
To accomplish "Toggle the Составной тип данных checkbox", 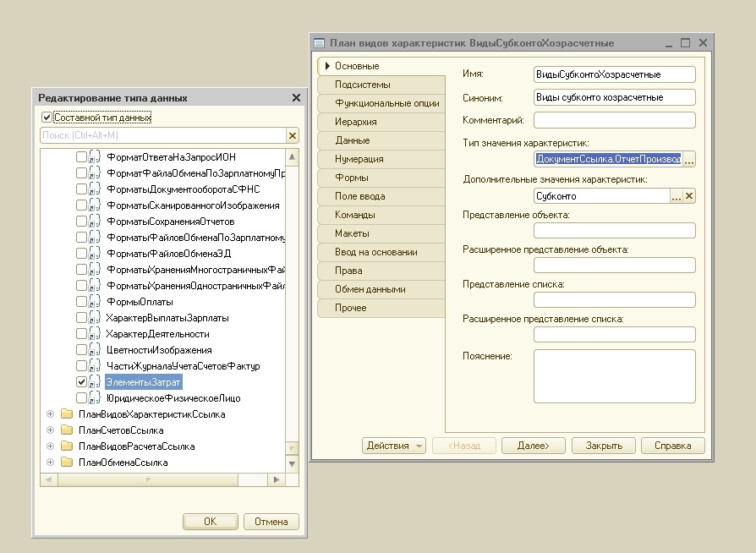I will pos(47,118).
